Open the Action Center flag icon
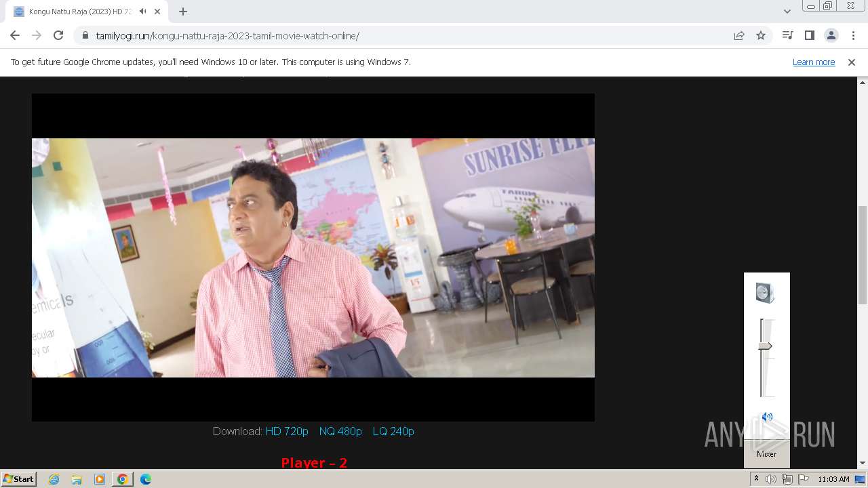868x488 pixels. 804,479
